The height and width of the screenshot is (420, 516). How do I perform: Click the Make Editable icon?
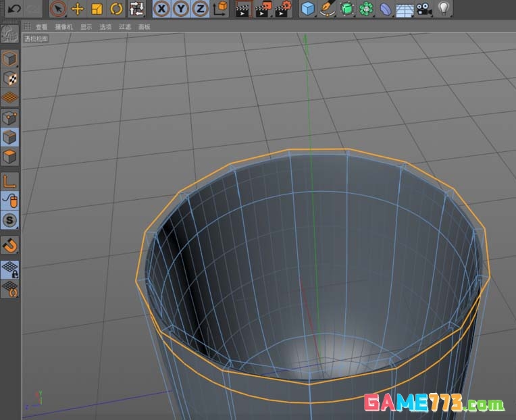tap(9, 34)
